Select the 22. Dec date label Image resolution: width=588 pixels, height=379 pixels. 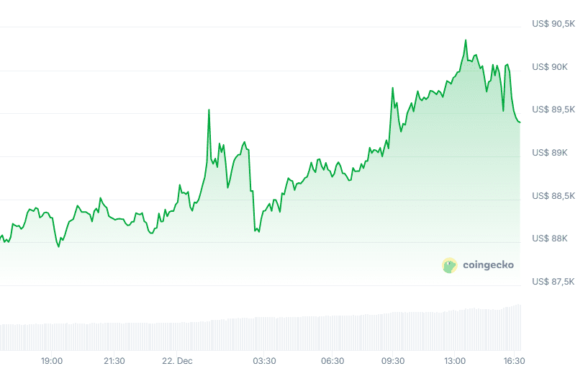177,360
